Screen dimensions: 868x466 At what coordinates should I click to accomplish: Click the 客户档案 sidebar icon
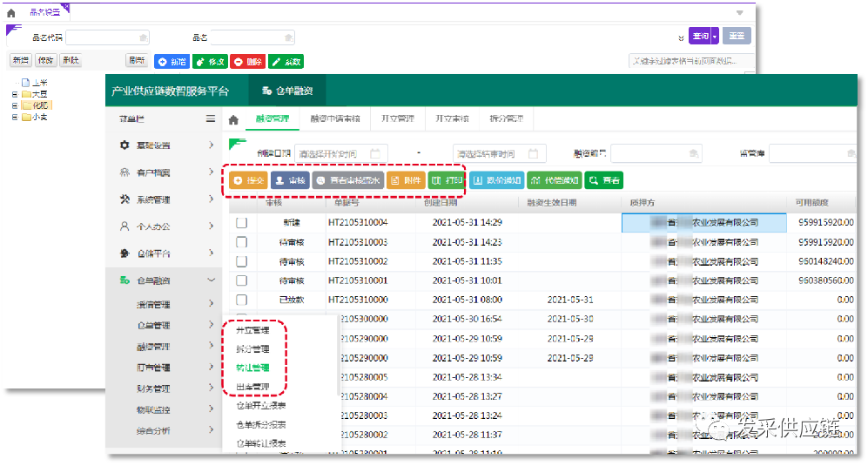point(124,172)
